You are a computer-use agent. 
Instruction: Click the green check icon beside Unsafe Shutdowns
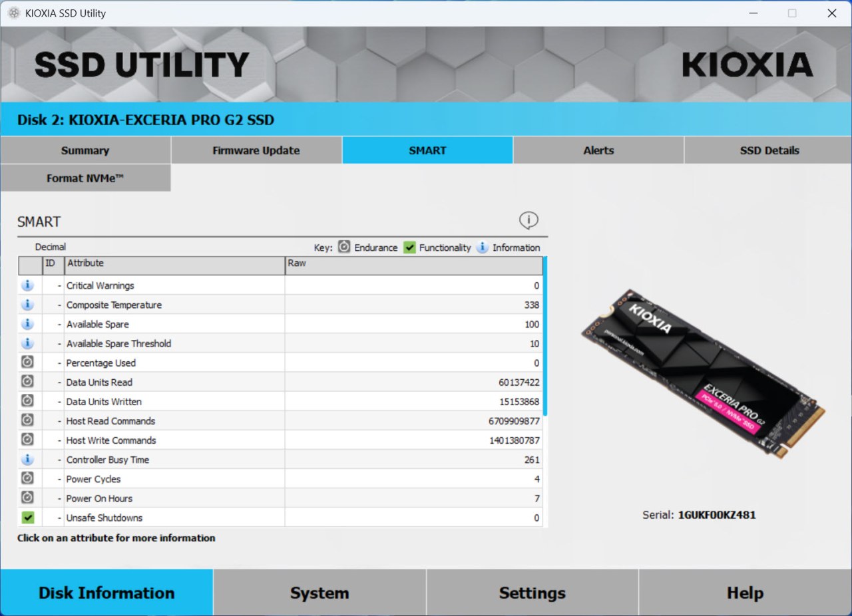(x=27, y=517)
